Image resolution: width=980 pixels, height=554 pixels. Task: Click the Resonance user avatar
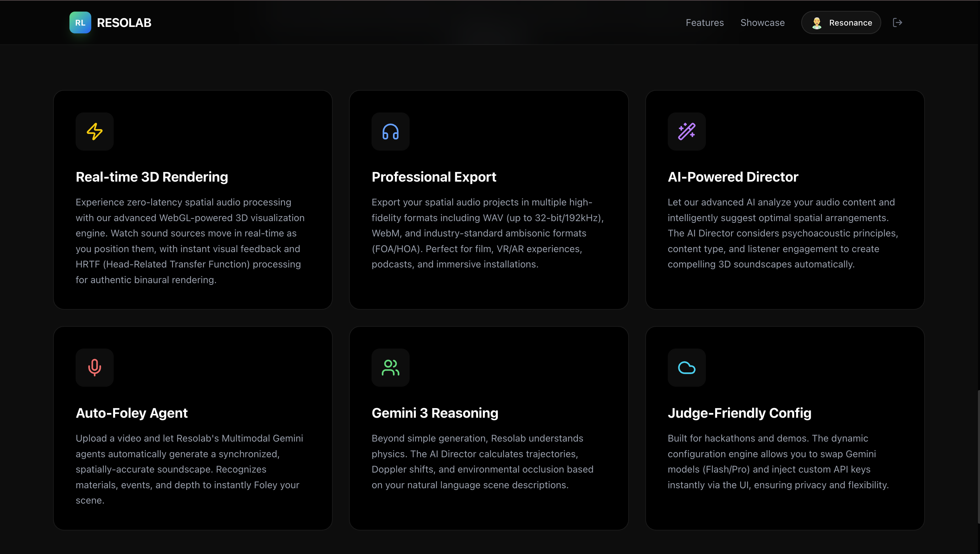click(817, 23)
